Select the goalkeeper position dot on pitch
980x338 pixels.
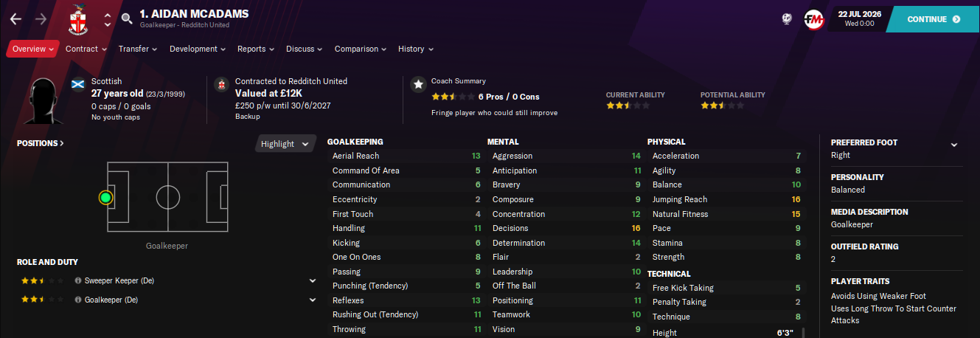[105, 197]
